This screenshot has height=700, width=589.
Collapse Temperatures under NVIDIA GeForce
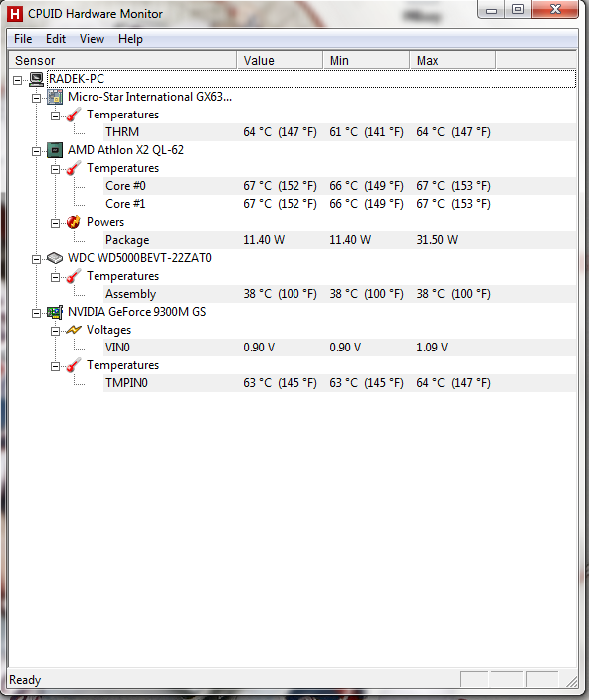[55, 366]
